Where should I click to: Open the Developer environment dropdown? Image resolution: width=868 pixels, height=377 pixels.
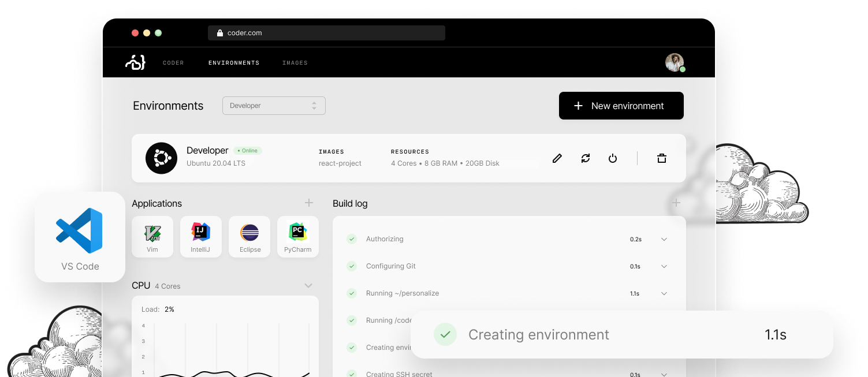274,106
